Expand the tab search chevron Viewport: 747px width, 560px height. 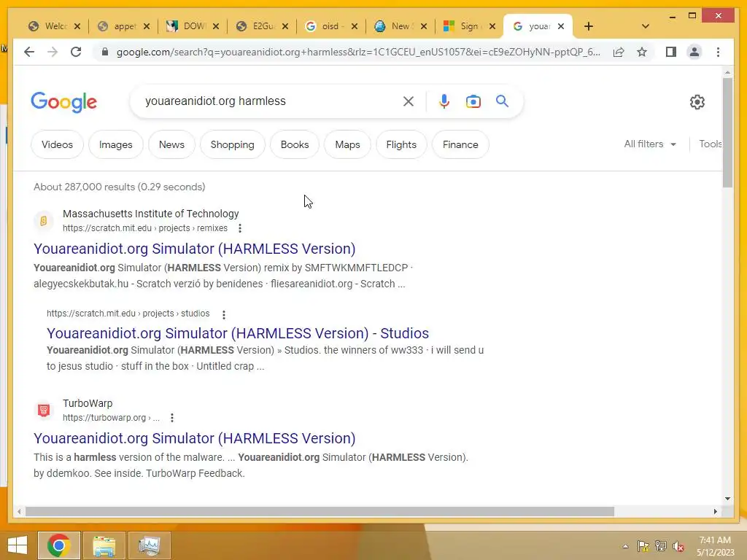pyautogui.click(x=645, y=26)
